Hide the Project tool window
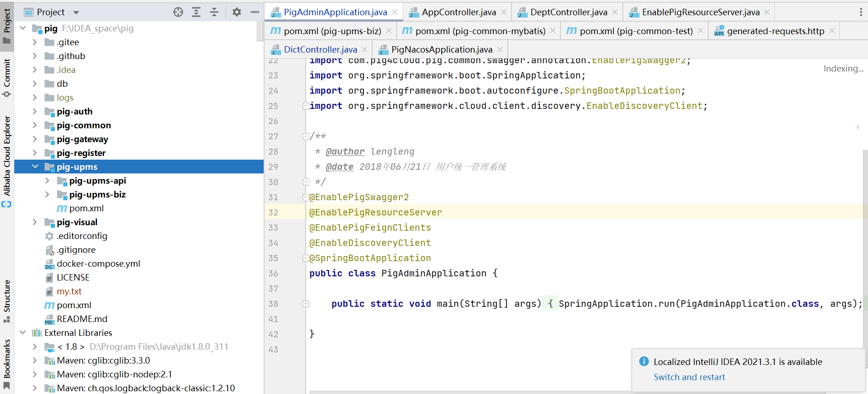This screenshot has width=868, height=394. click(x=254, y=12)
